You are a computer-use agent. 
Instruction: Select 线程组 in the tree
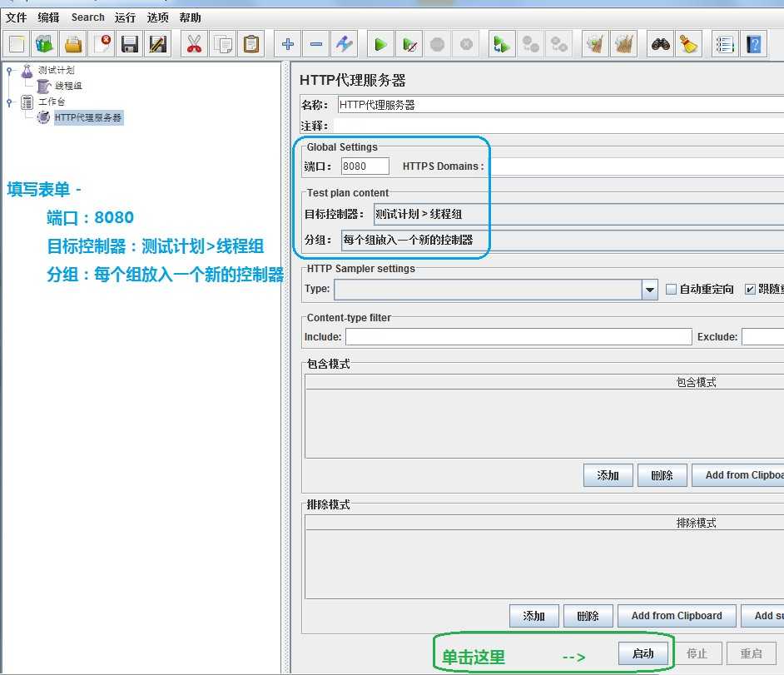click(68, 86)
